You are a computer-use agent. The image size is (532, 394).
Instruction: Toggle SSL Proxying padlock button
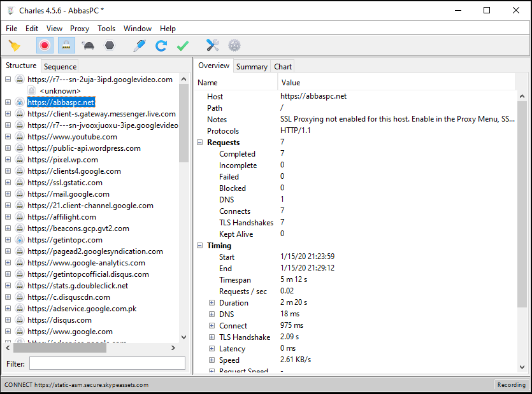coord(66,45)
